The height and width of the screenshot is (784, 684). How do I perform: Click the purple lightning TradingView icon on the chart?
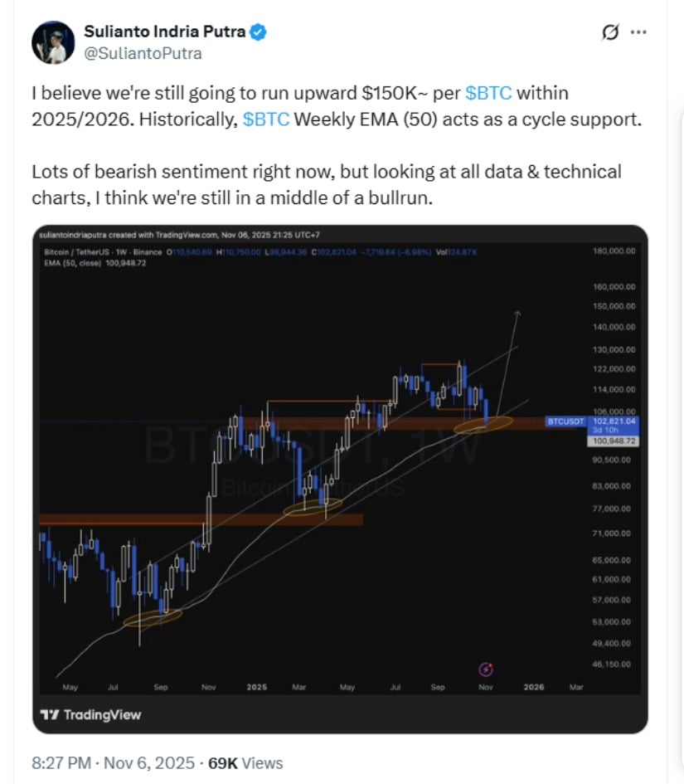pyautogui.click(x=484, y=668)
